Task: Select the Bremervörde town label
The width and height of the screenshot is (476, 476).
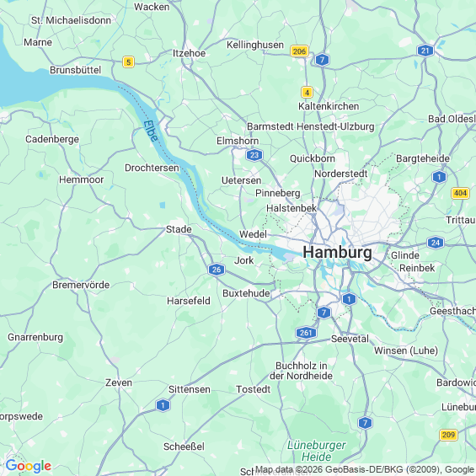Action: pos(81,285)
